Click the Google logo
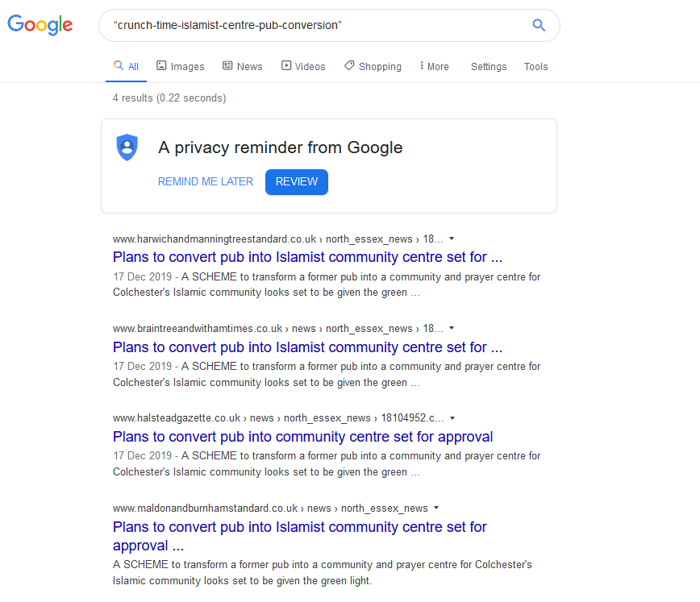 pos(40,25)
